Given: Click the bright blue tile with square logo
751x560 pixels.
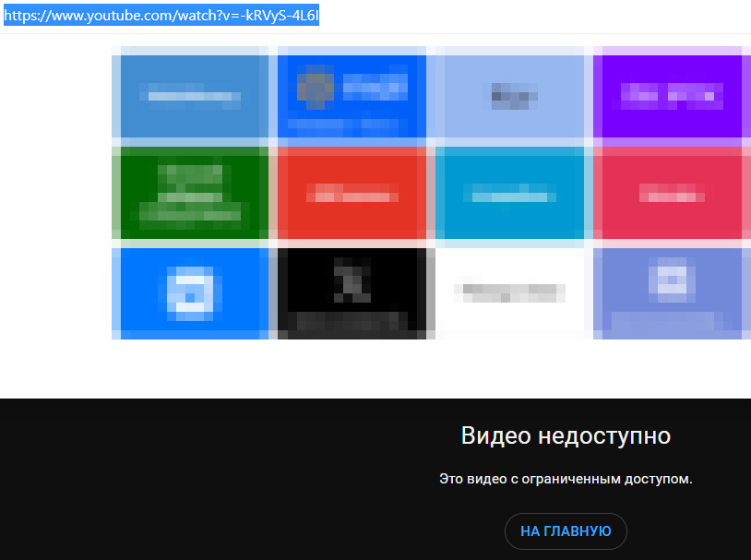Looking at the screenshot, I should click(190, 292).
